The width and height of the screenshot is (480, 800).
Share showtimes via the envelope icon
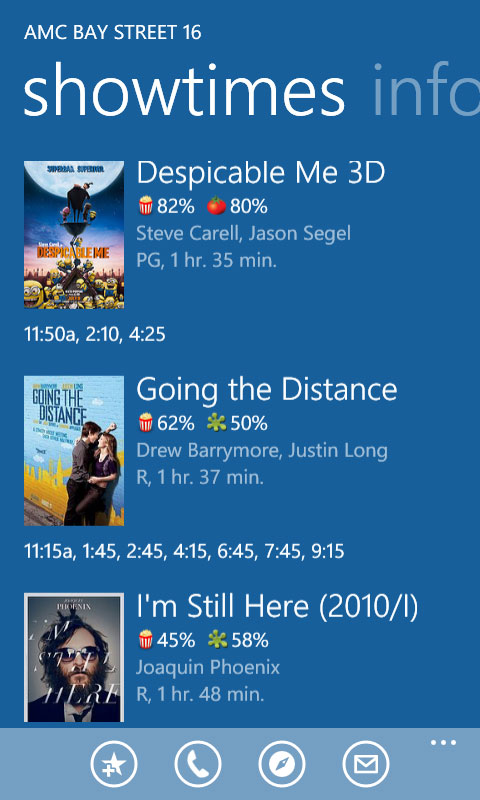[x=366, y=764]
